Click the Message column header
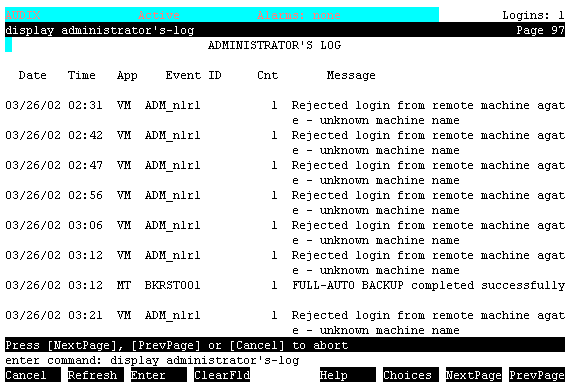570x386 pixels. click(351, 75)
